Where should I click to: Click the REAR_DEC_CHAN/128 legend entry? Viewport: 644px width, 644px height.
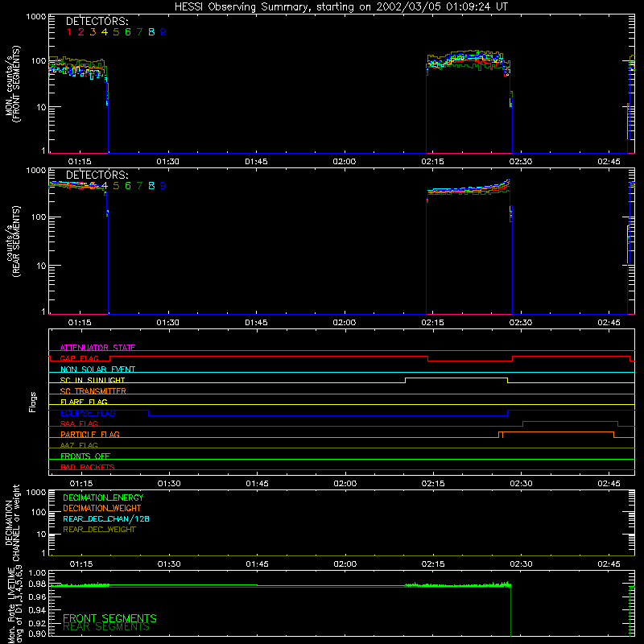point(106,518)
